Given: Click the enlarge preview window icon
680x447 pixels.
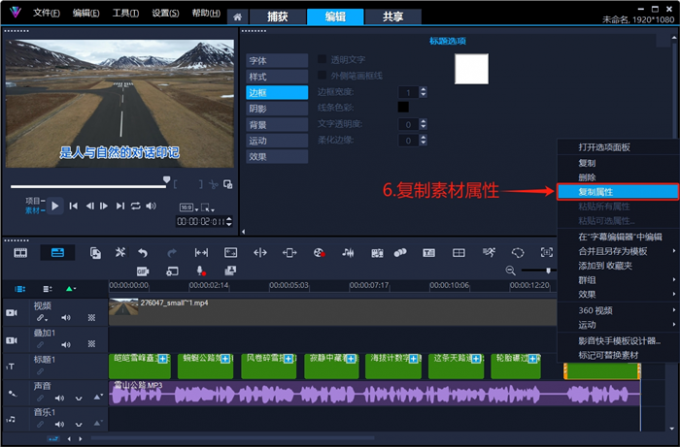Looking at the screenshot, I should (x=228, y=184).
